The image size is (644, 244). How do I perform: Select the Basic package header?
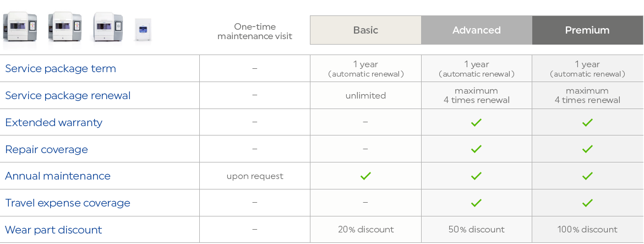pyautogui.click(x=365, y=30)
